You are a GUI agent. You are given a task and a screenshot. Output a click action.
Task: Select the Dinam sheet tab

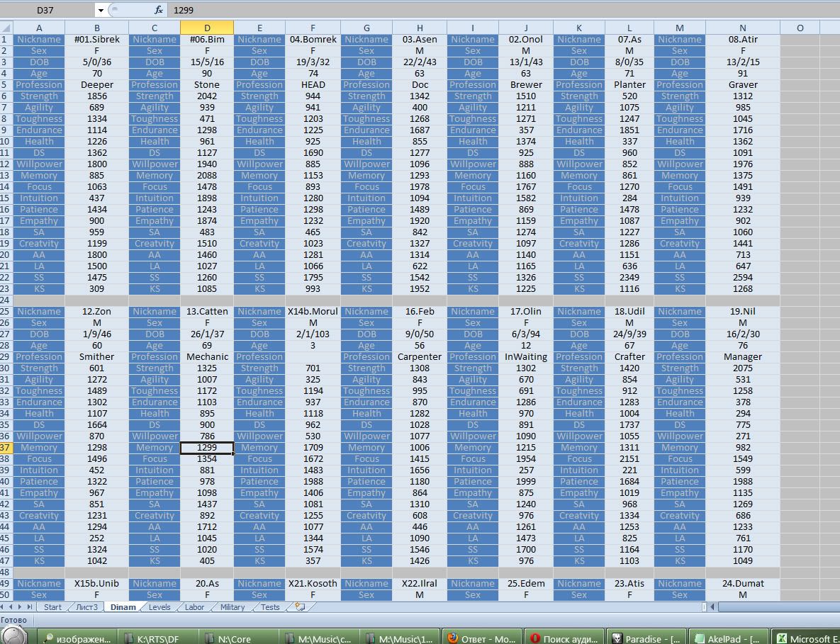tap(123, 607)
